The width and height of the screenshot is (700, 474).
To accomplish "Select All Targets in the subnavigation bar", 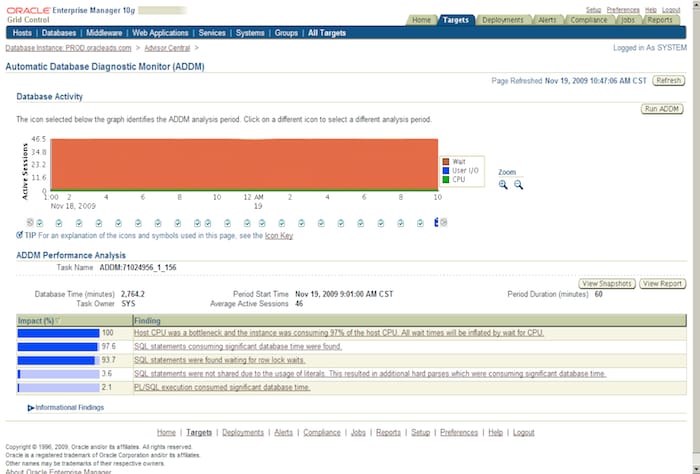I will tap(327, 33).
